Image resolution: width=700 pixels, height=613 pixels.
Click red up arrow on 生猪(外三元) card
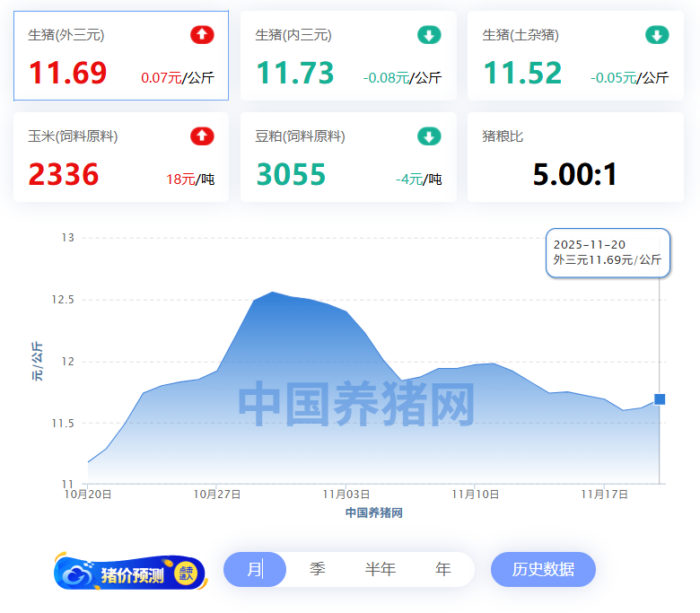pos(202,35)
